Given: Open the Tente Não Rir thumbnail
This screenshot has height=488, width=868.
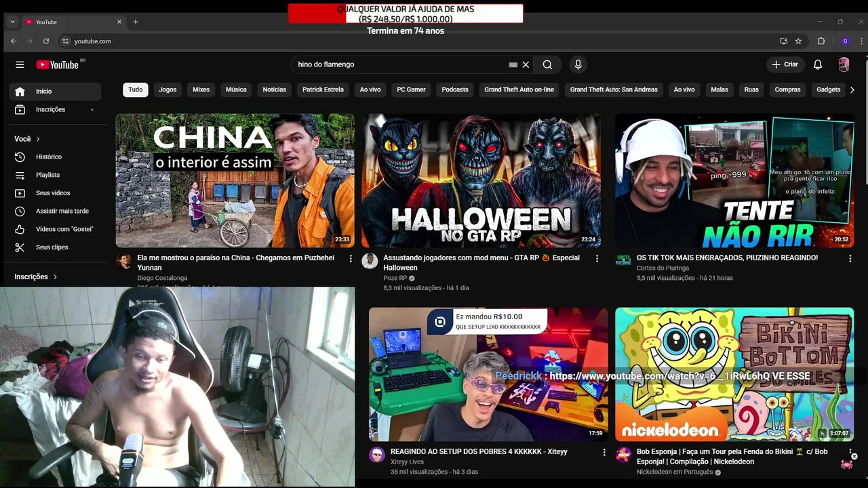Looking at the screenshot, I should 734,180.
